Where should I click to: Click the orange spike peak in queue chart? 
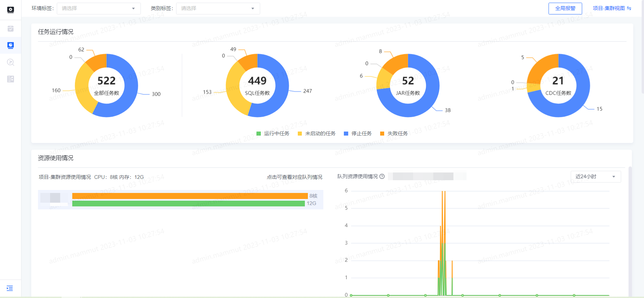(443, 192)
